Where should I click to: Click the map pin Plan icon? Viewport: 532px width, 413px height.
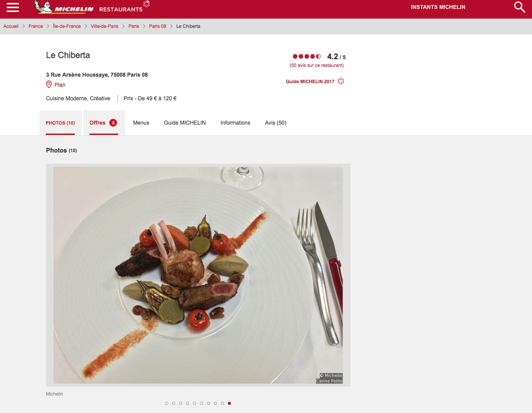tap(49, 84)
